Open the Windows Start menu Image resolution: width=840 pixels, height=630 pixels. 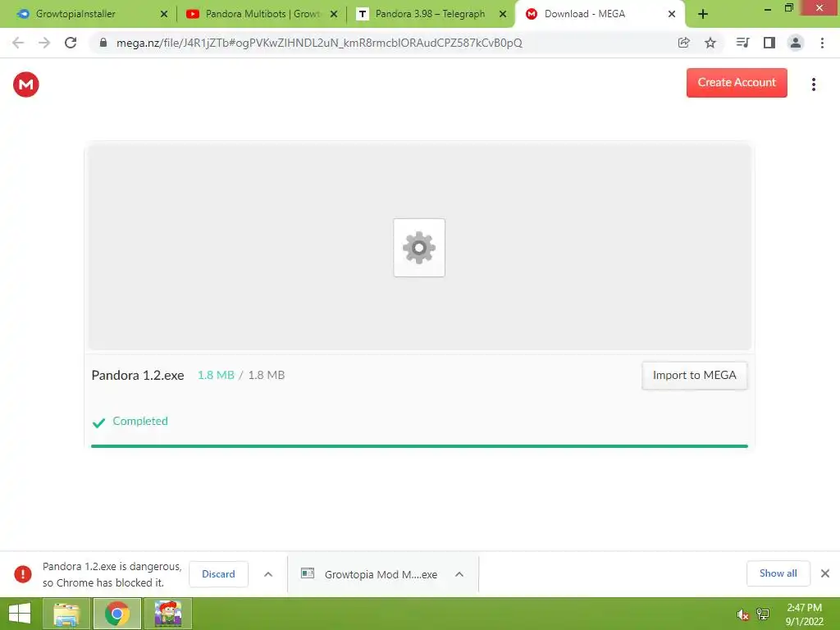click(20, 614)
